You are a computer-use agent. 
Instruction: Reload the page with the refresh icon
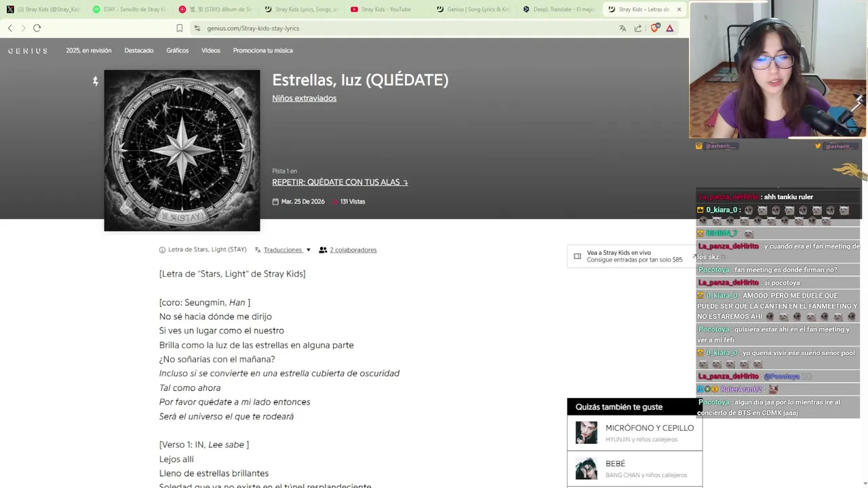click(37, 28)
